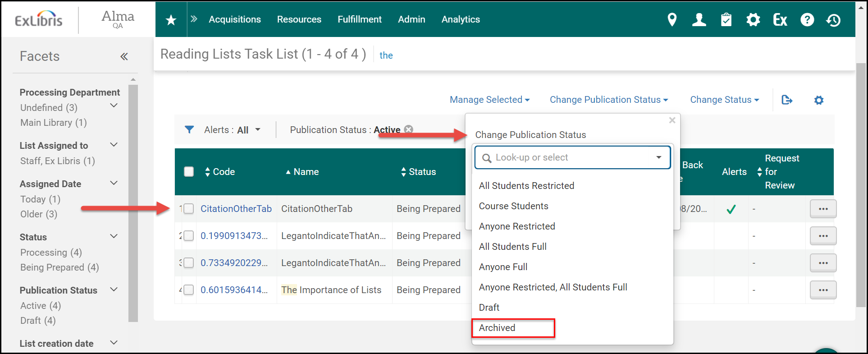Open the Manage Selected dropdown
Image resolution: width=868 pixels, height=354 pixels.
tap(490, 100)
